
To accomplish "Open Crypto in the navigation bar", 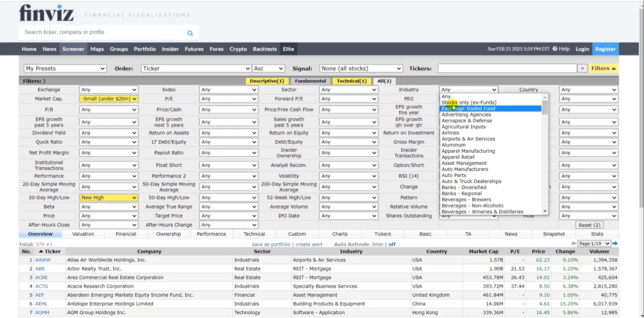I will click(x=238, y=49).
